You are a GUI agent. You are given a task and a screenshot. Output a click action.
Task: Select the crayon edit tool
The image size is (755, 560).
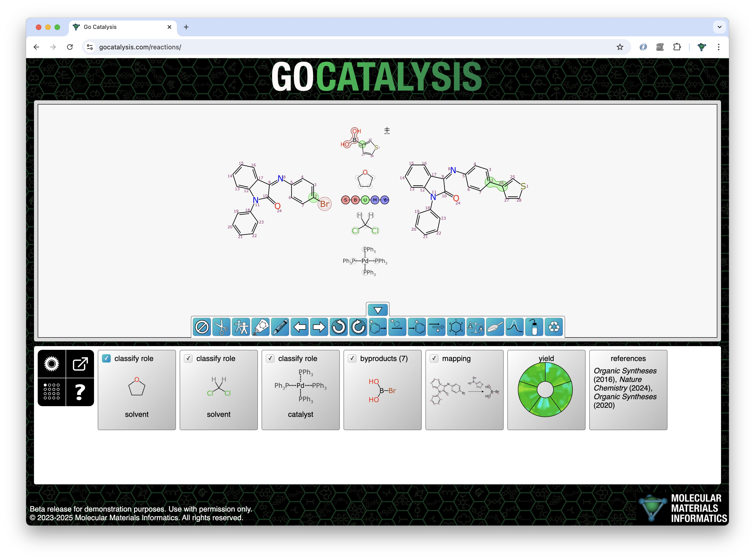click(280, 327)
